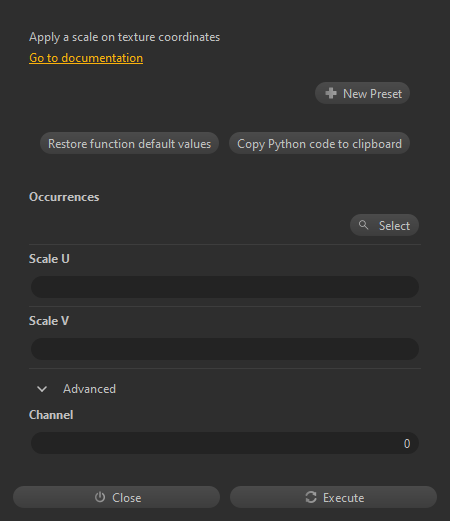Copy Python code to clipboard

tap(319, 143)
